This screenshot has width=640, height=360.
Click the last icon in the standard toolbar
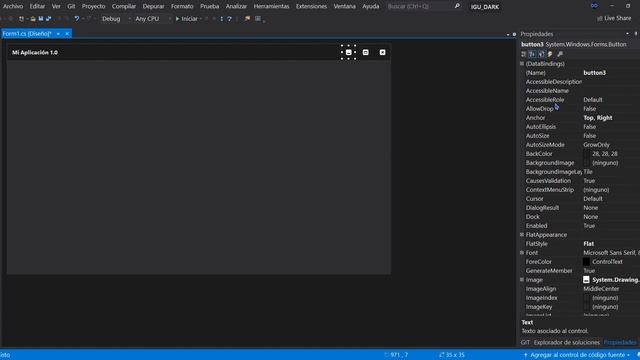258,19
